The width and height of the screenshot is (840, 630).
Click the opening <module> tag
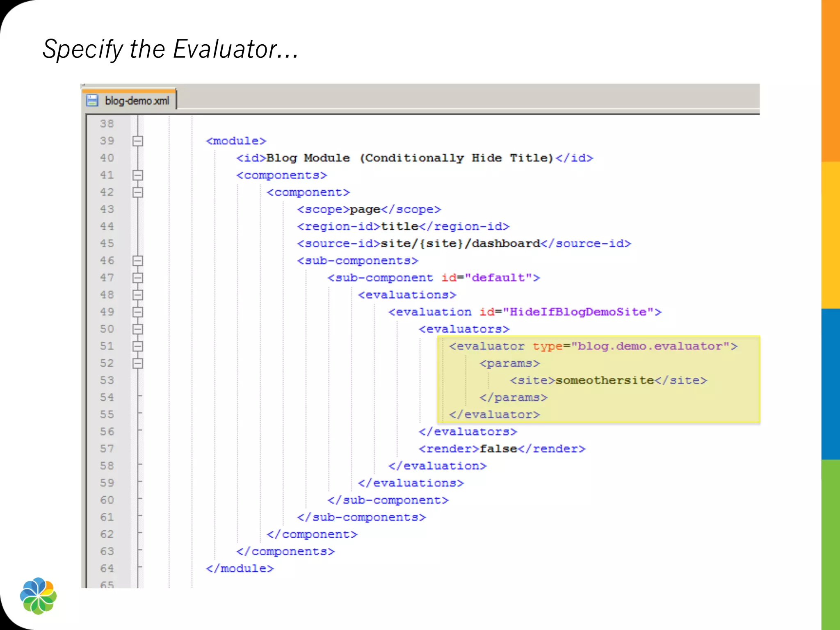pyautogui.click(x=236, y=141)
